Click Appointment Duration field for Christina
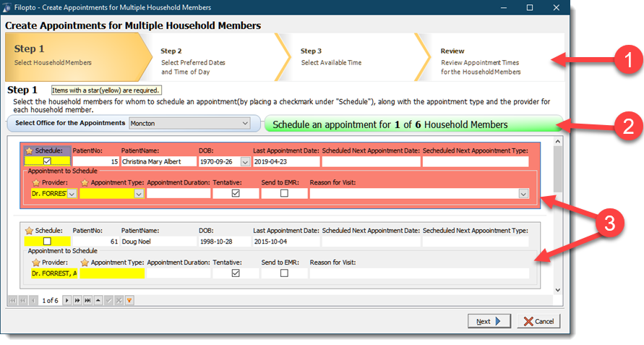 (178, 194)
